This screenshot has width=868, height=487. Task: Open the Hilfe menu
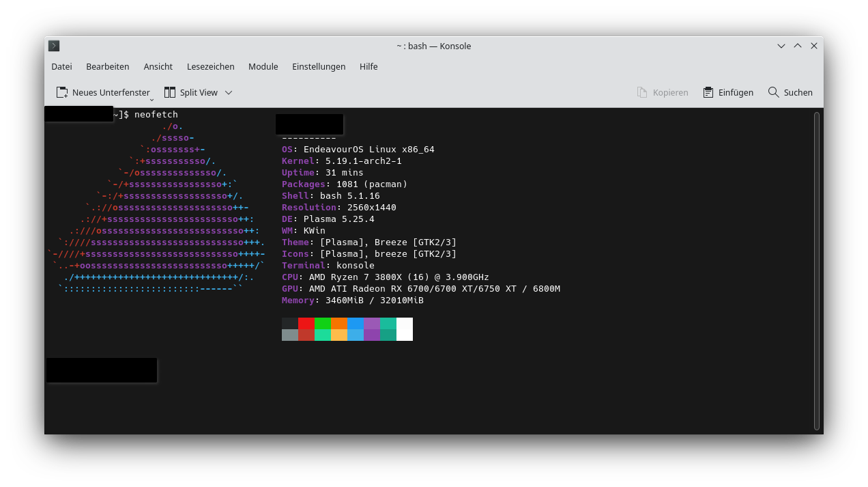[x=368, y=66]
